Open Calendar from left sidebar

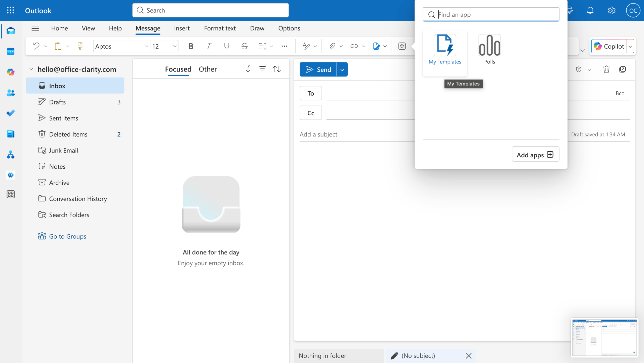tap(11, 52)
